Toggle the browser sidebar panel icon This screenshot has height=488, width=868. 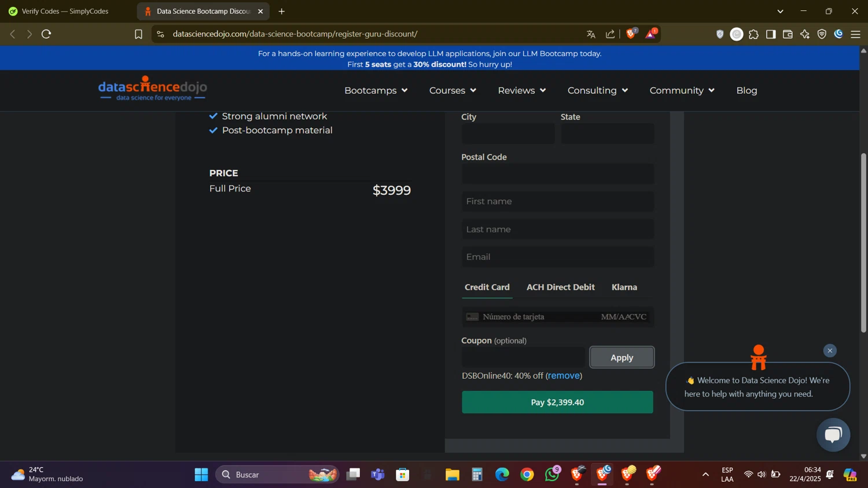pyautogui.click(x=771, y=34)
